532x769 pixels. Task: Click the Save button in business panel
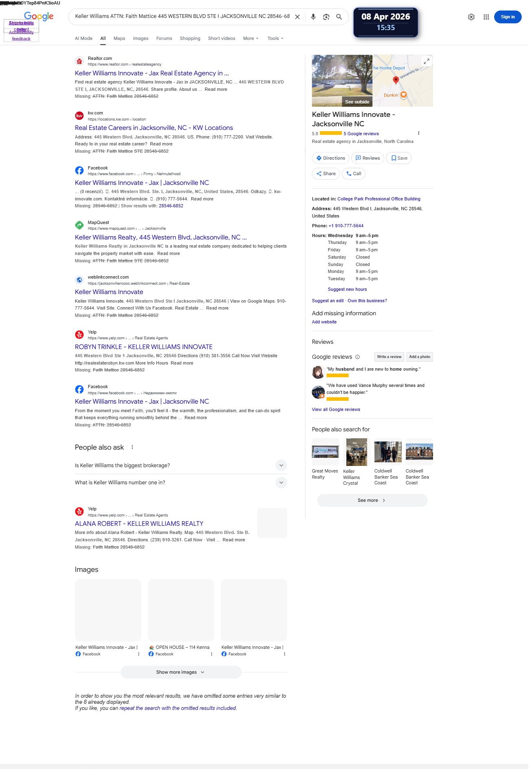pos(399,158)
